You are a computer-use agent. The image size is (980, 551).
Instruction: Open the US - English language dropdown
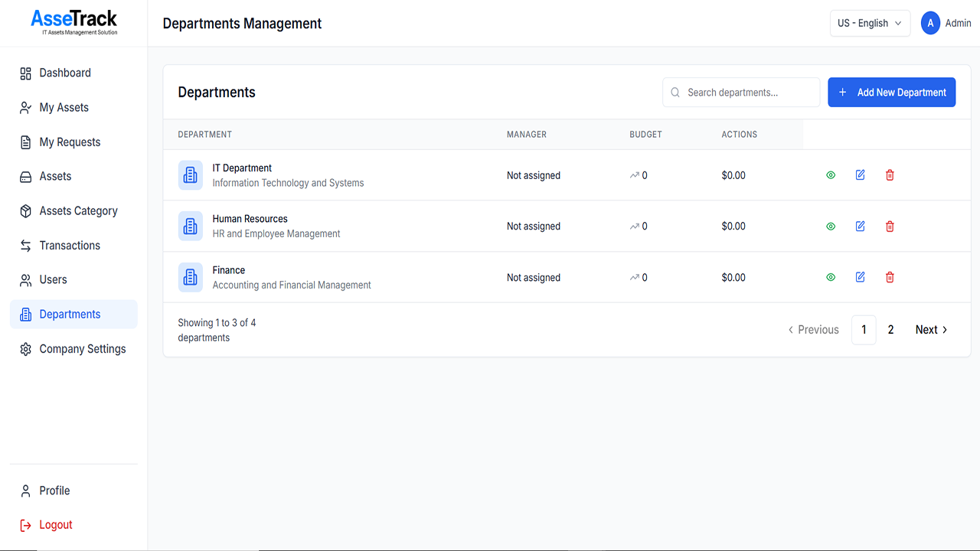(870, 23)
